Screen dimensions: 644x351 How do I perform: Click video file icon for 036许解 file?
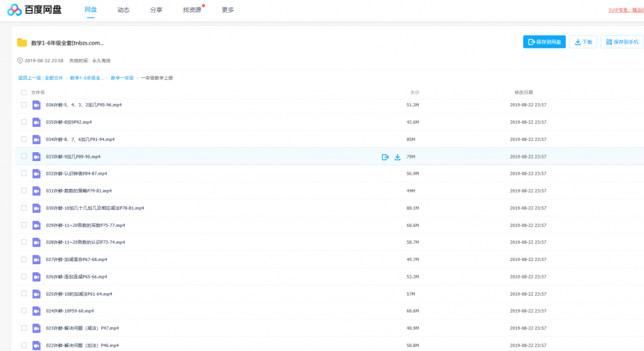pyautogui.click(x=36, y=105)
